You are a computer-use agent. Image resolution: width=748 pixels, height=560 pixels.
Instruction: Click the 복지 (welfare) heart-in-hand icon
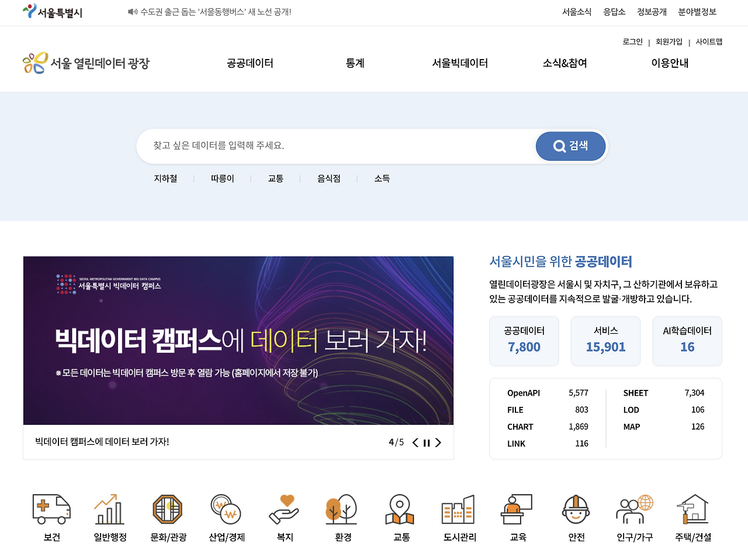click(x=284, y=509)
